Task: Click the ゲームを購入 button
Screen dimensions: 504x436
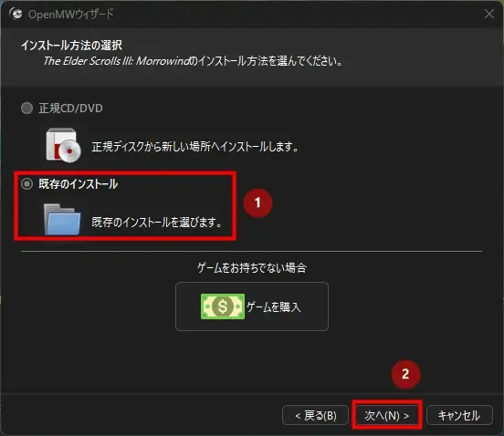Action: (252, 306)
